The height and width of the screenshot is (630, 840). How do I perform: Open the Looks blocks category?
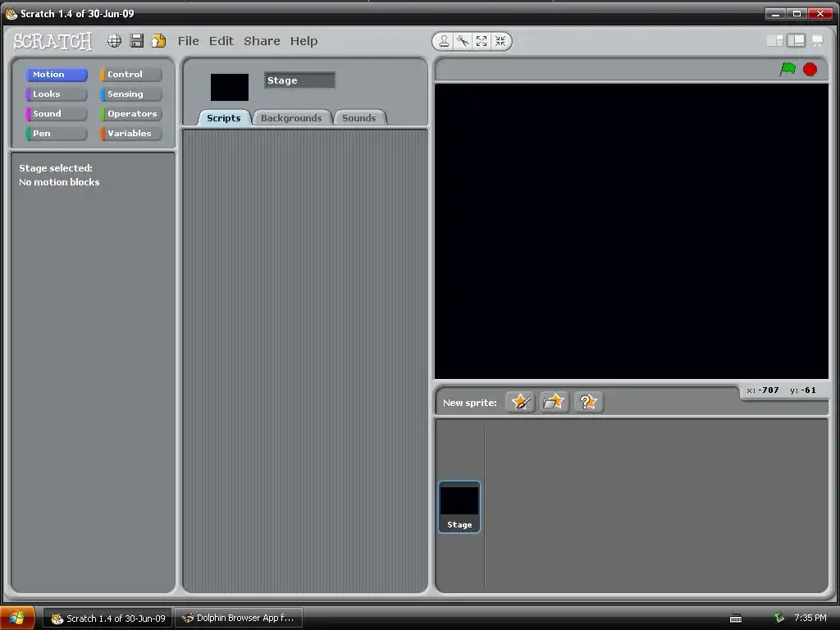coord(57,94)
